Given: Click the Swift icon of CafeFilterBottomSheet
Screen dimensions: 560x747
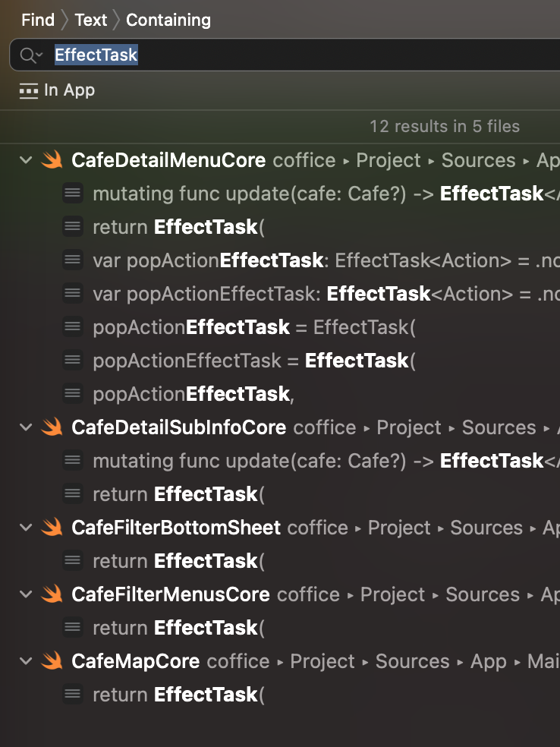Looking at the screenshot, I should (x=52, y=527).
